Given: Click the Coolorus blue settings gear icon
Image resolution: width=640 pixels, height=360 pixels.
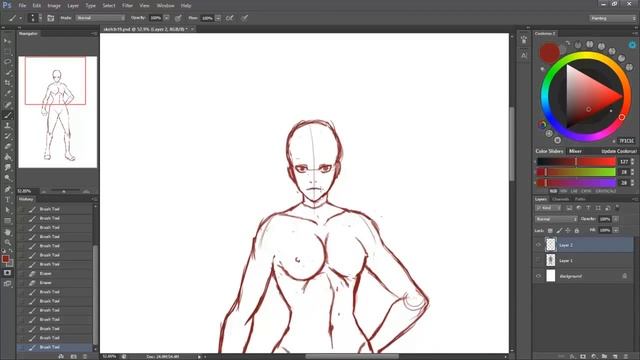Looking at the screenshot, I should [x=632, y=44].
